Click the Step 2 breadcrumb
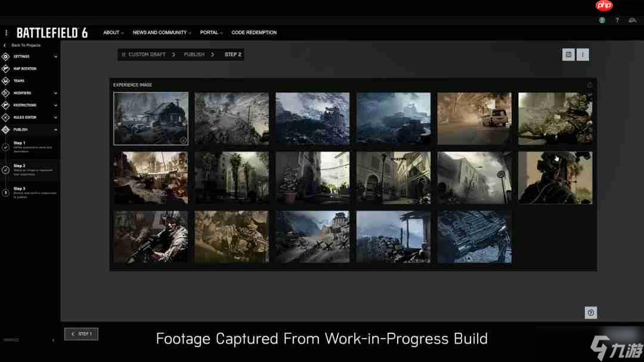 tap(233, 55)
